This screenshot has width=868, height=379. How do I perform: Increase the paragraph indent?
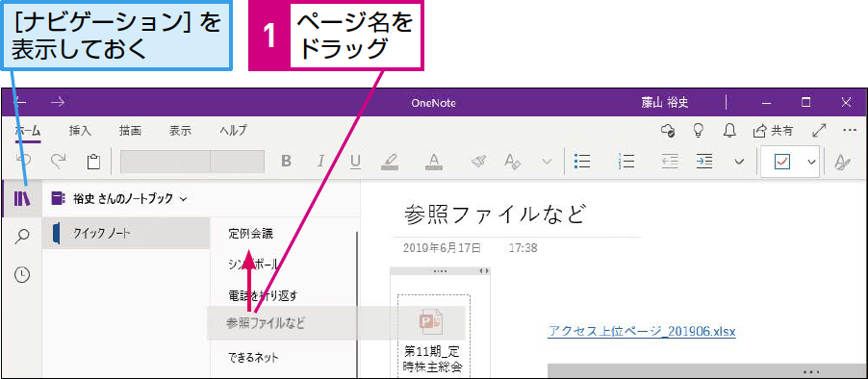click(704, 161)
